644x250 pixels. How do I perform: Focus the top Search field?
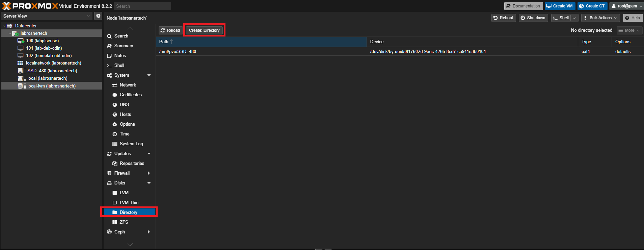click(142, 6)
